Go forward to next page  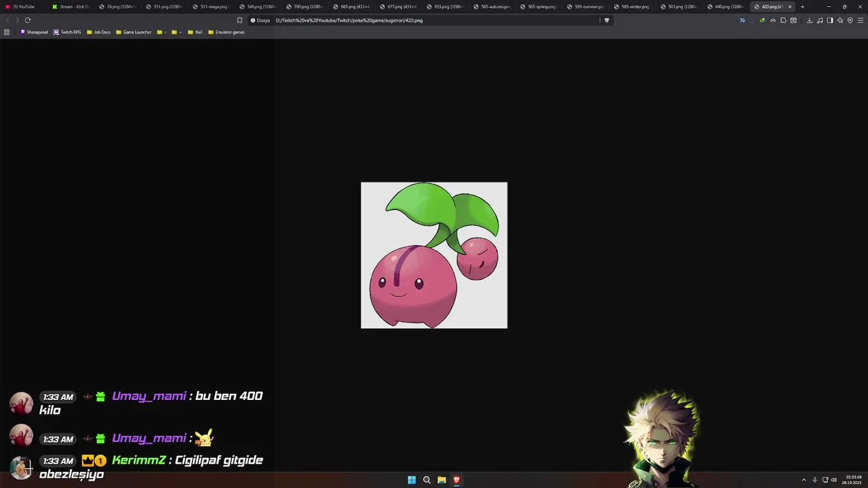(18, 20)
